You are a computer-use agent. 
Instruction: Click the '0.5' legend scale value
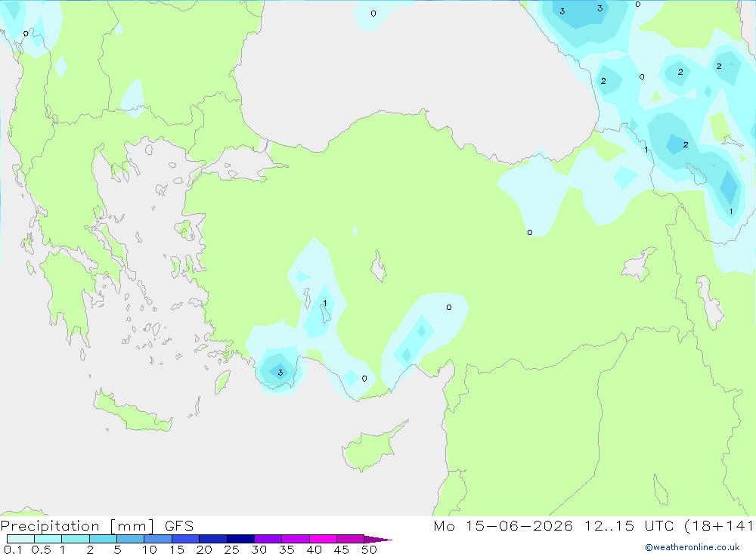(x=41, y=549)
